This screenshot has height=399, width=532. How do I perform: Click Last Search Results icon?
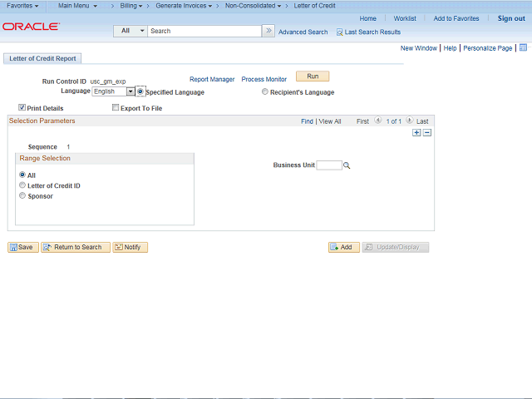click(340, 32)
